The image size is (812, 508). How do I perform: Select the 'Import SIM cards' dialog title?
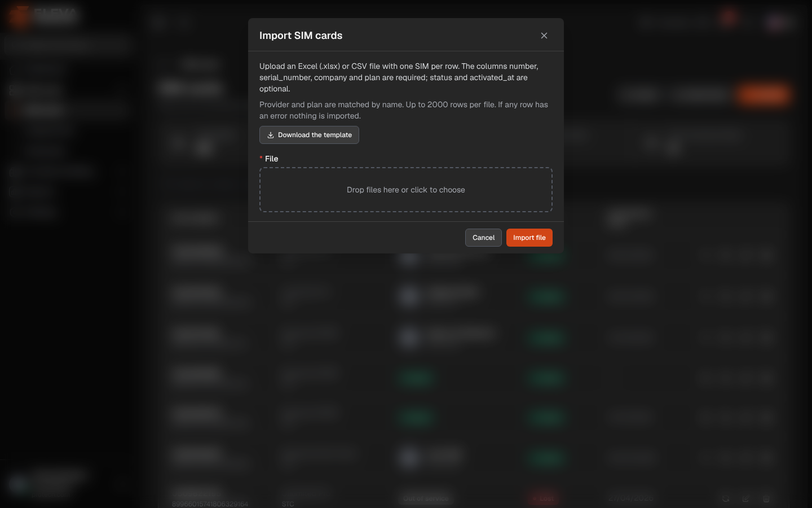301,36
